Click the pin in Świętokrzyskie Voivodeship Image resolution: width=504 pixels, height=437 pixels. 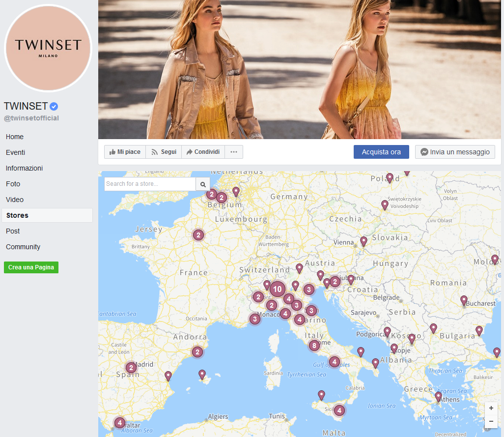(385, 205)
